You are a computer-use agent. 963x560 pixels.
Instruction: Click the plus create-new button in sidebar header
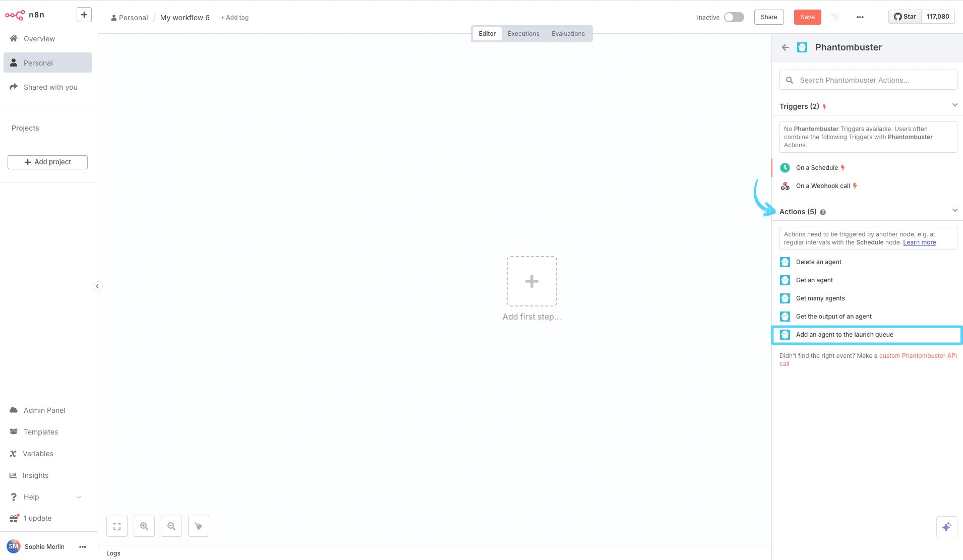[x=84, y=15]
